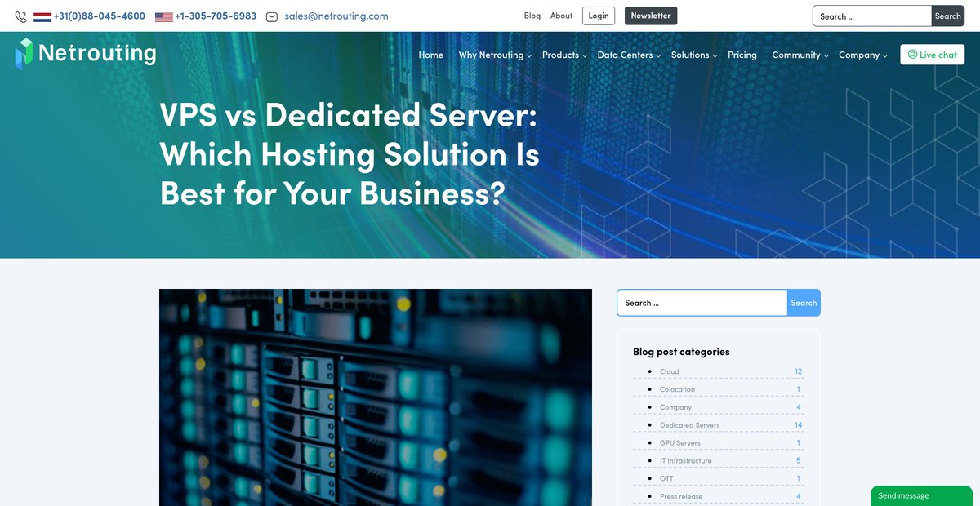Click the Login button
The image size is (980, 506).
click(599, 16)
